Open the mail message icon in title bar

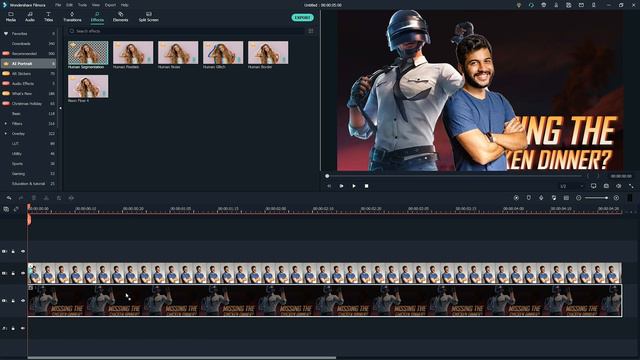(581, 5)
